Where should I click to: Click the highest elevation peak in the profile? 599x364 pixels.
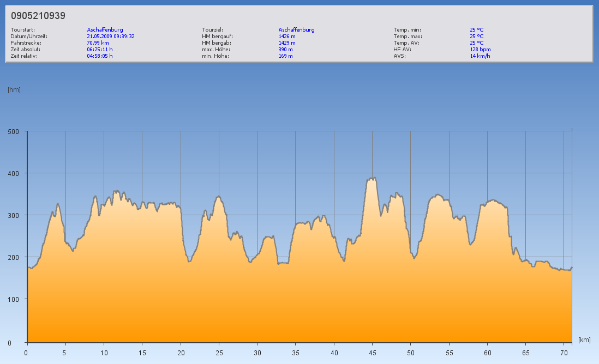(373, 178)
